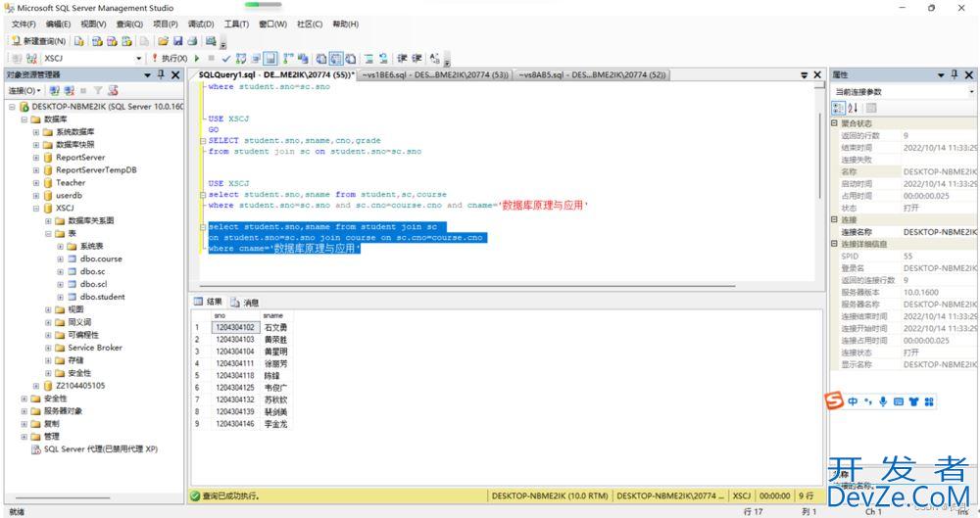The width and height of the screenshot is (980, 518).
Task: Select the userdb database
Action: (x=69, y=195)
